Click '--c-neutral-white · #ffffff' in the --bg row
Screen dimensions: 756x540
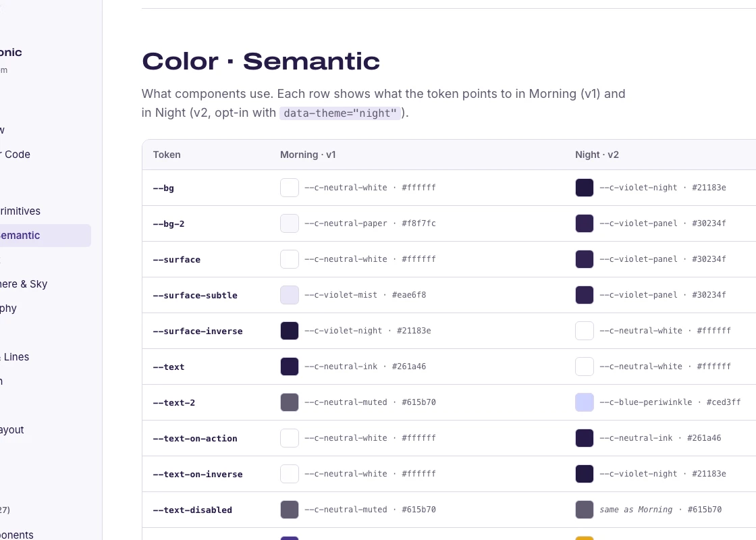(x=371, y=188)
